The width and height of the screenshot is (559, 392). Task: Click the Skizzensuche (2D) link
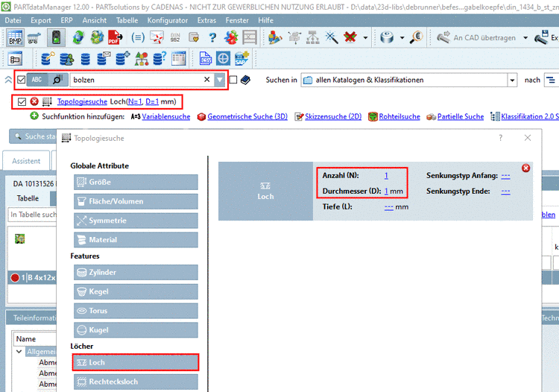click(x=333, y=116)
